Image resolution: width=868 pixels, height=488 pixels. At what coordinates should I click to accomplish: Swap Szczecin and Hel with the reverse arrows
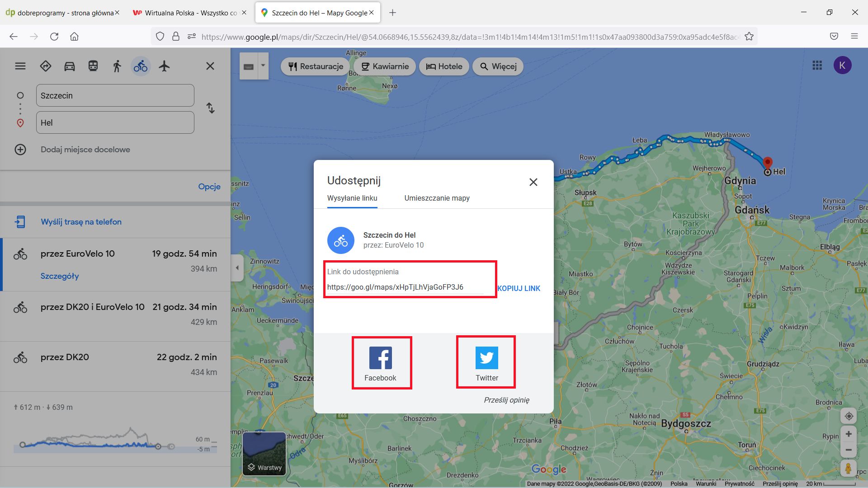(210, 108)
